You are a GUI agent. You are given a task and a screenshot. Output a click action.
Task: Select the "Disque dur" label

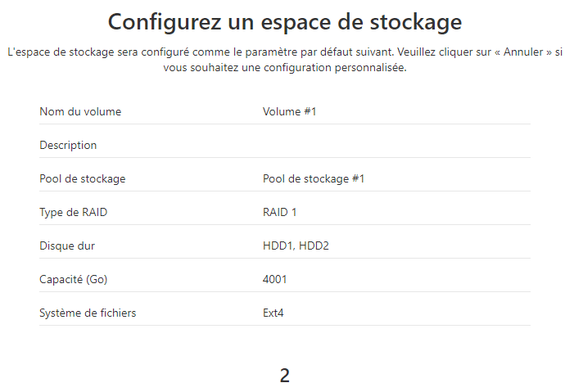[67, 246]
